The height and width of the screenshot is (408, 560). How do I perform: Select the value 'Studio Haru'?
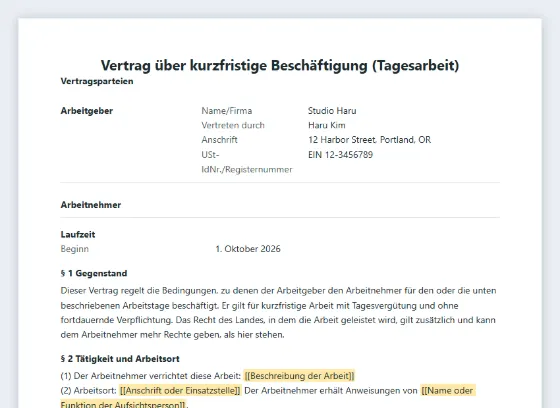click(332, 111)
